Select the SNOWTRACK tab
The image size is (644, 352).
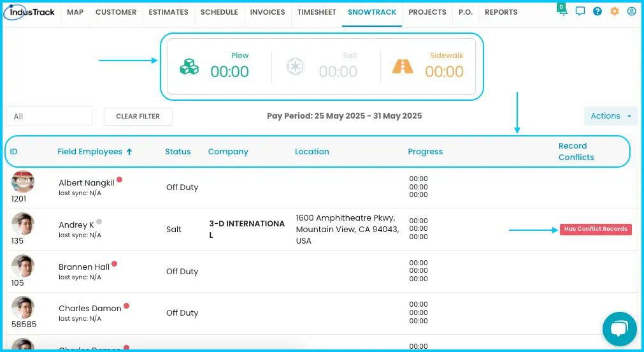[x=372, y=12]
